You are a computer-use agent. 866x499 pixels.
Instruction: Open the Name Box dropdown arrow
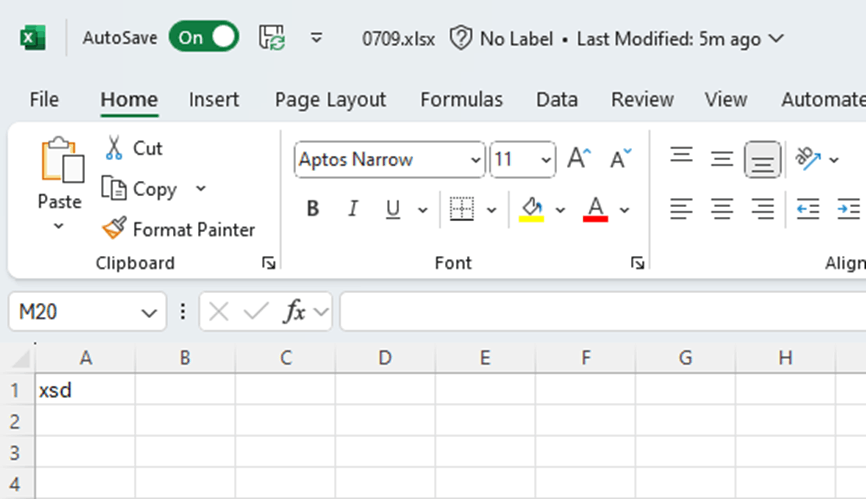tap(149, 313)
